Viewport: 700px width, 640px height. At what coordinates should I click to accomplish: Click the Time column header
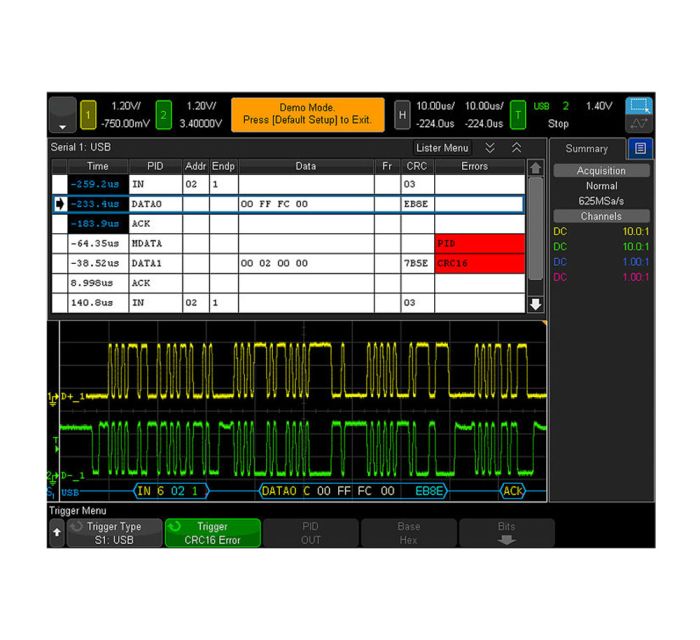pos(98,166)
